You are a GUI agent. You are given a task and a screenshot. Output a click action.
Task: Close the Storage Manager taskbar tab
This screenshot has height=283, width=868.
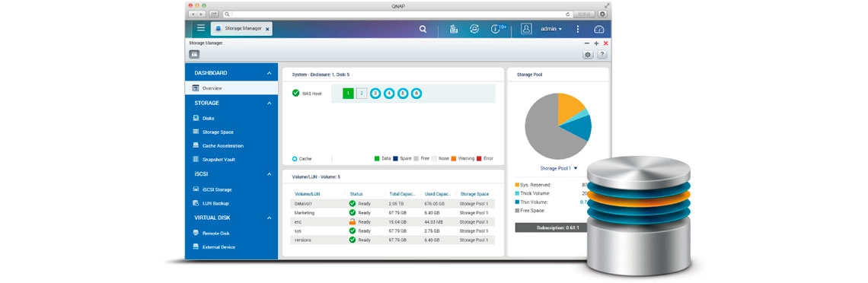pyautogui.click(x=267, y=29)
